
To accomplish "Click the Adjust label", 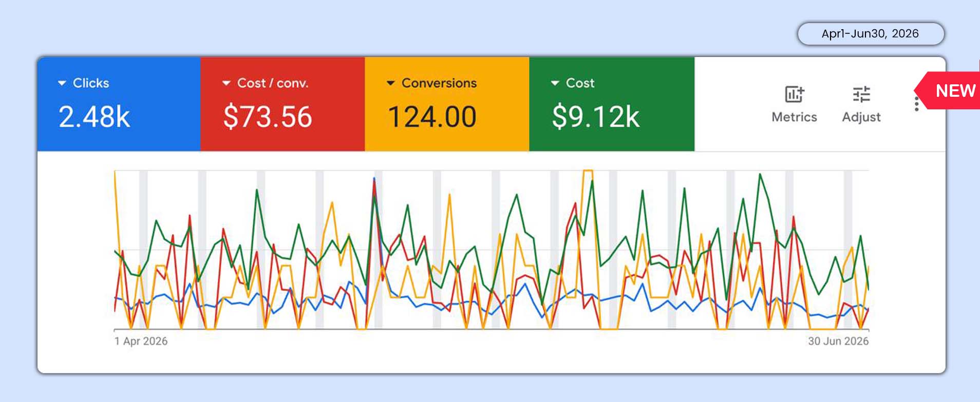I will tap(861, 118).
